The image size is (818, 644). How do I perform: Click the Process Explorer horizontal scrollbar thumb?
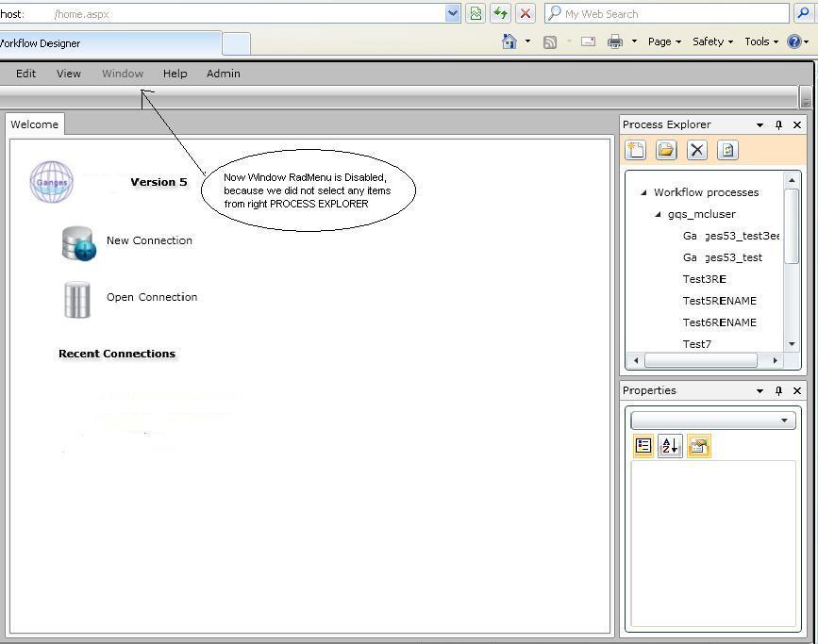point(701,360)
